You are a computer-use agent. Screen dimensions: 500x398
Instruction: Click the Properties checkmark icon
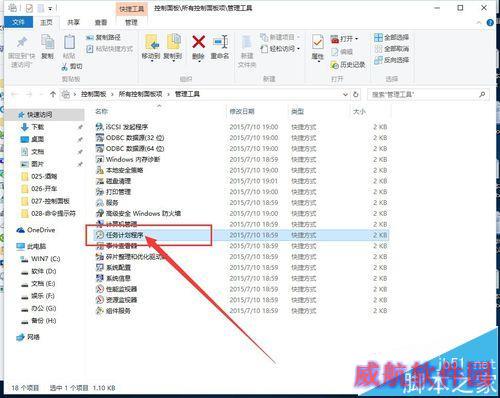pos(317,43)
